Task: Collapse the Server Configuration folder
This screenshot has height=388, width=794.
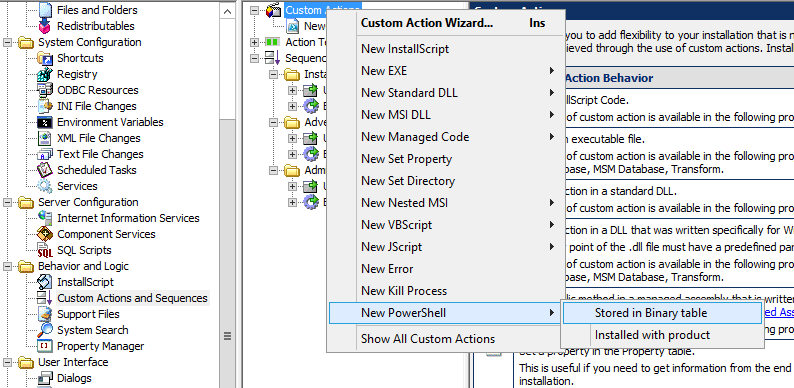Action: [x=8, y=203]
